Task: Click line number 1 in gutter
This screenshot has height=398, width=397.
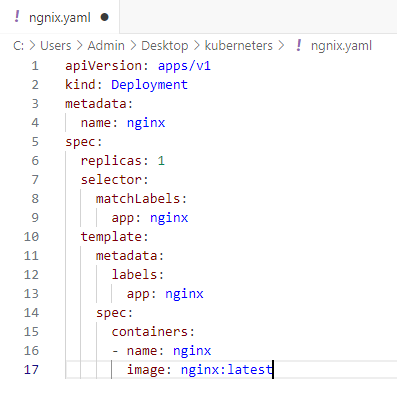Action: [35, 66]
